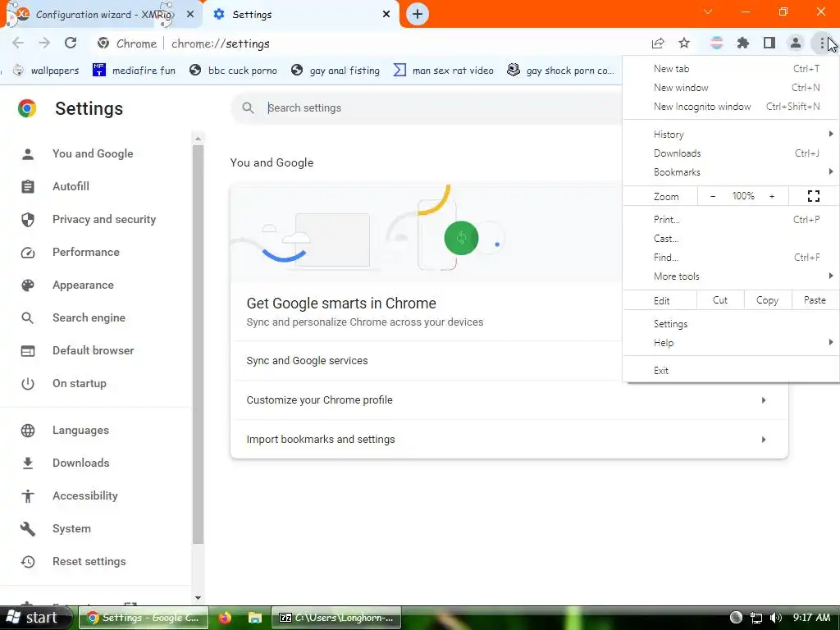Choose Print from menu
The height and width of the screenshot is (630, 840).
click(731, 220)
